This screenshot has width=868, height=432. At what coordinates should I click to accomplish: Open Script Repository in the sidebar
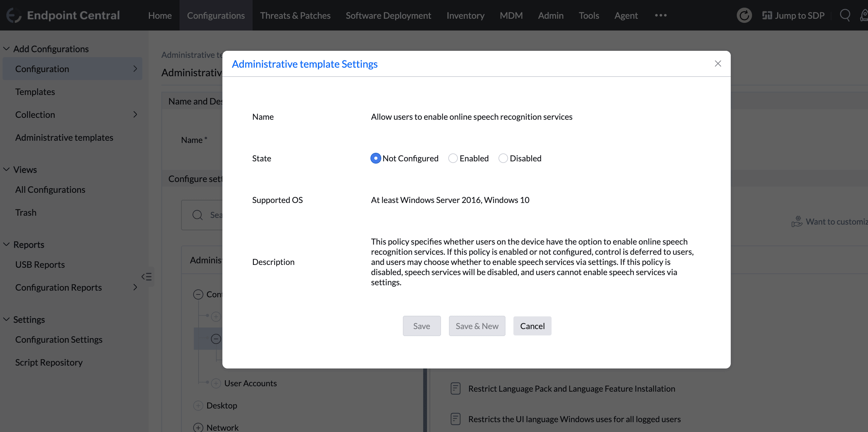49,362
